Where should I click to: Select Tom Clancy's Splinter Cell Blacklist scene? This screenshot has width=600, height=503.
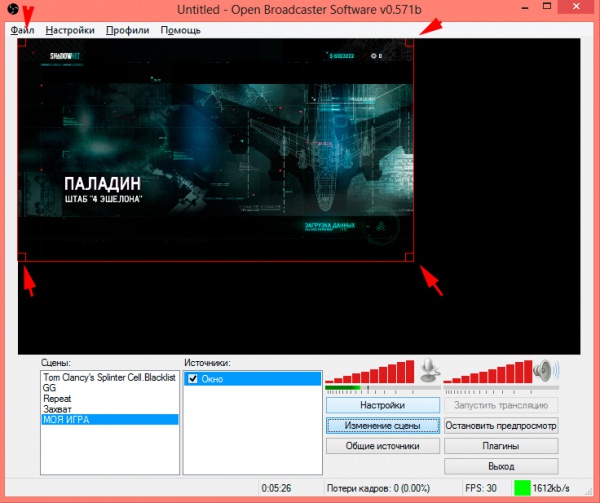click(109, 377)
